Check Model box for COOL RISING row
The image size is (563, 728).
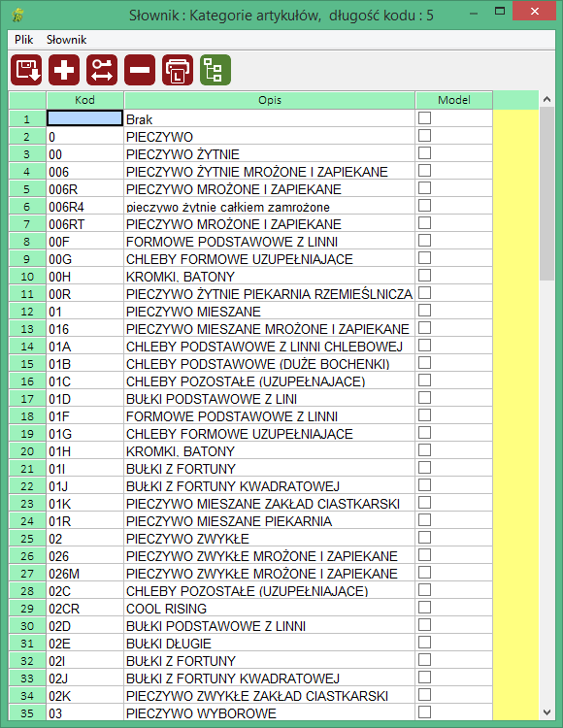(424, 608)
